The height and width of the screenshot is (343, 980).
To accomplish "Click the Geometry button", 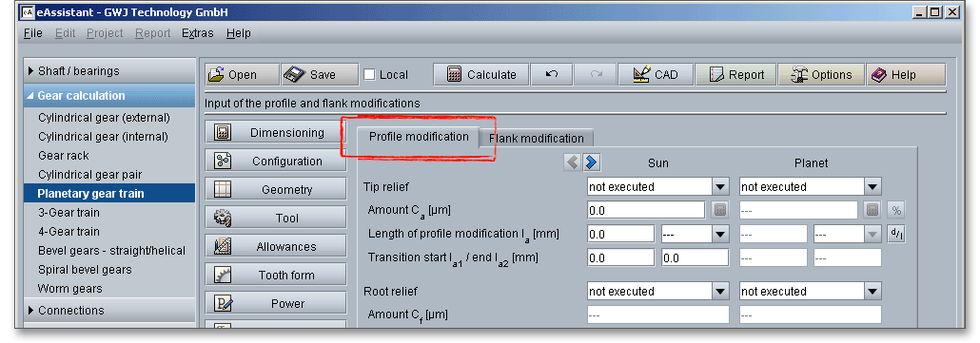I will (x=276, y=190).
